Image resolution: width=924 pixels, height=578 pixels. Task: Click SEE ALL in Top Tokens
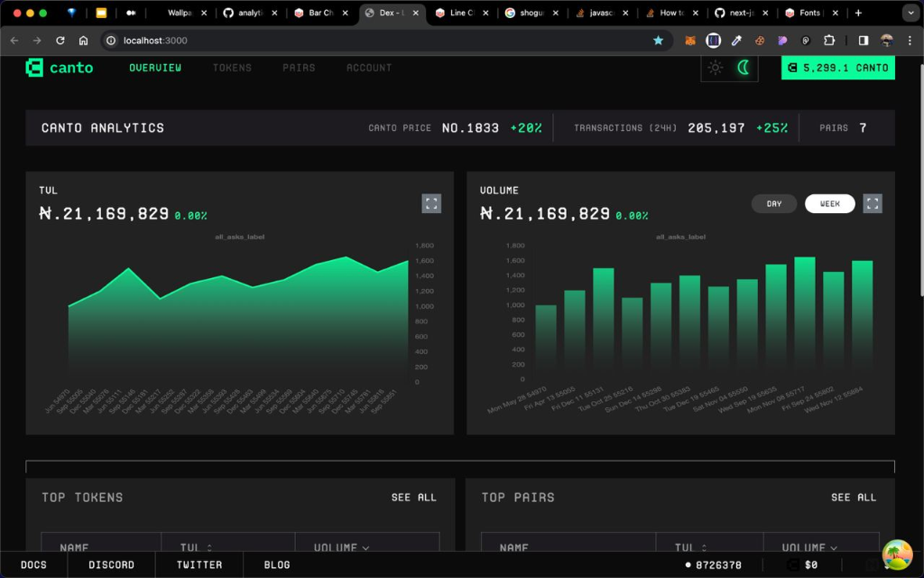414,498
